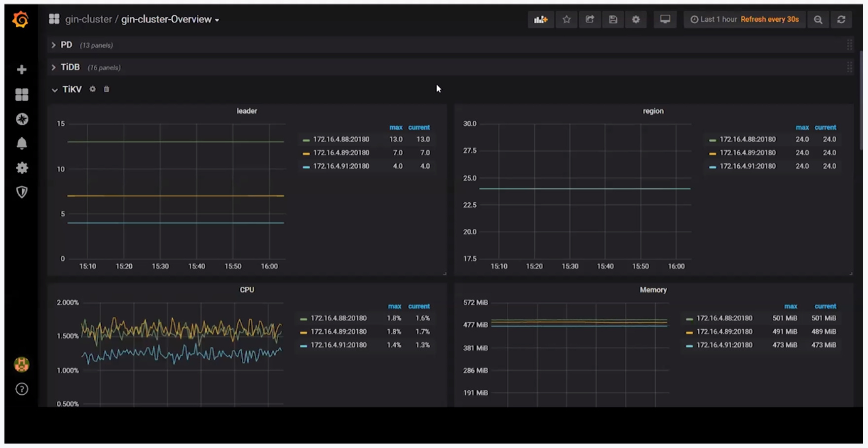Viewport: 868px width, 448px height.
Task: Sort leader legend by max column
Action: [x=396, y=127]
